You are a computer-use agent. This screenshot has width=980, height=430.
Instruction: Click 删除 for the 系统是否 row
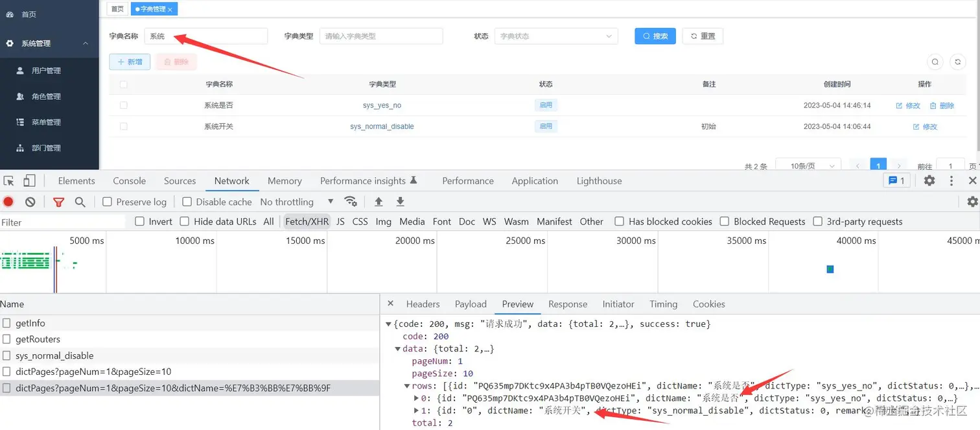[942, 106]
